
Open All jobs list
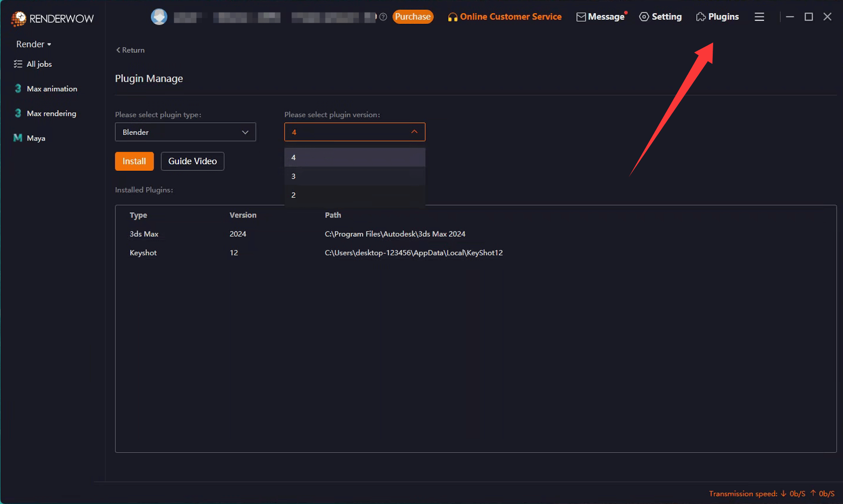[x=39, y=64]
